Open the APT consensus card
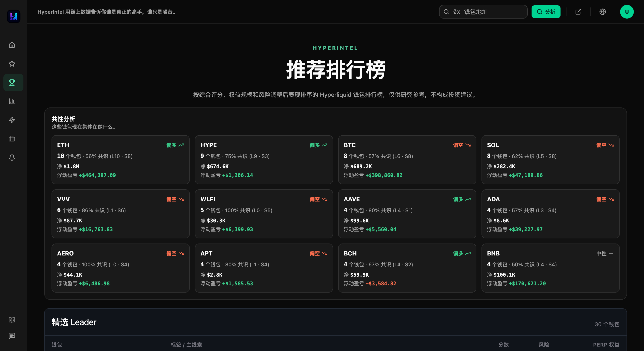The width and height of the screenshot is (644, 351). coord(264,268)
